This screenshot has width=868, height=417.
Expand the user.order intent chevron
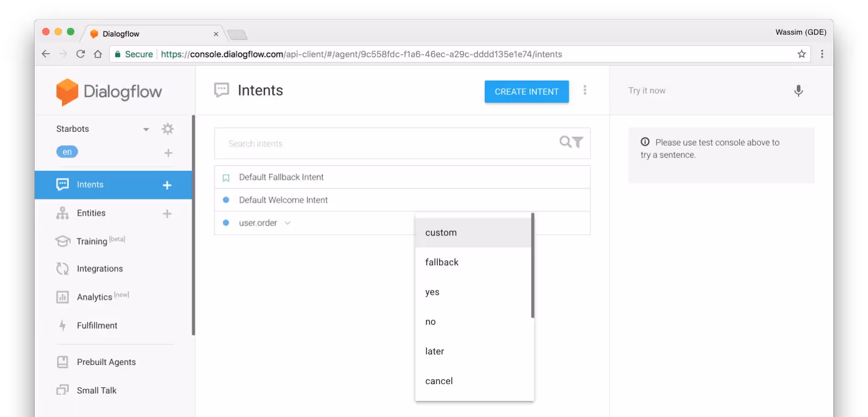pyautogui.click(x=288, y=223)
